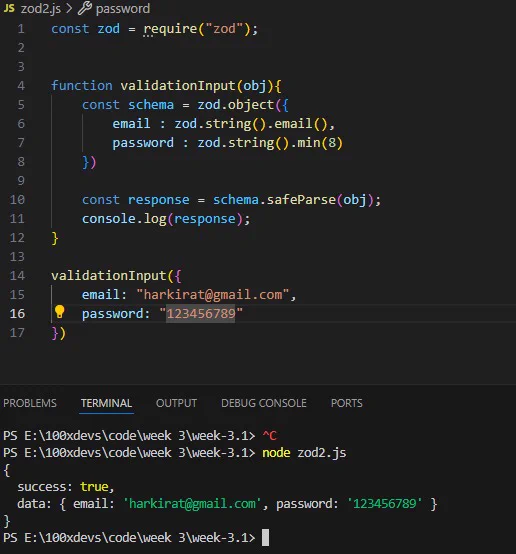
Task: Click line number 10 in the gutter
Action: point(17,200)
